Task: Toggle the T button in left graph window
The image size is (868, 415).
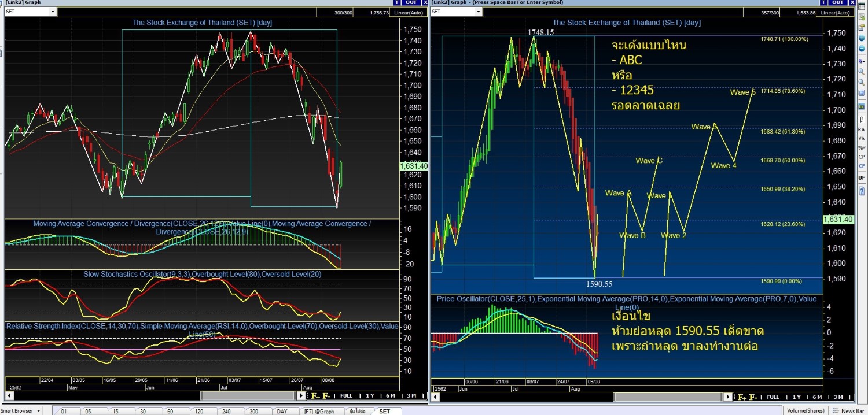Action: point(396,2)
